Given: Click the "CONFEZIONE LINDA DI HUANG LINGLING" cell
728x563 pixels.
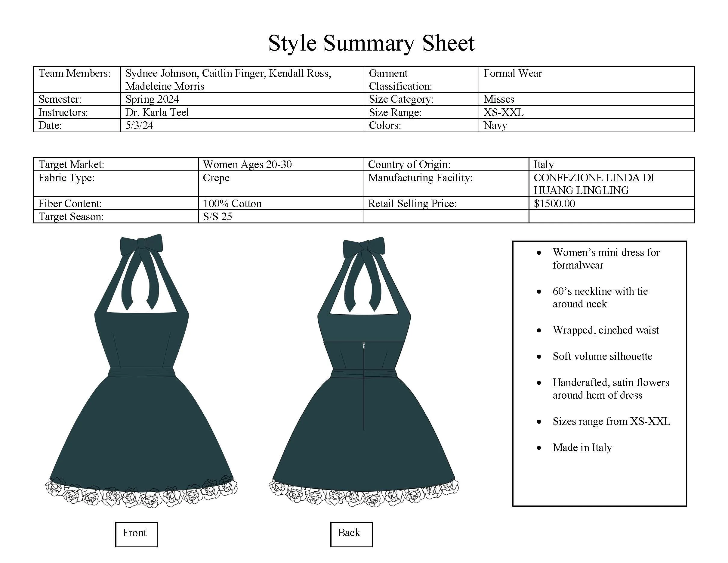Looking at the screenshot, I should click(x=611, y=184).
